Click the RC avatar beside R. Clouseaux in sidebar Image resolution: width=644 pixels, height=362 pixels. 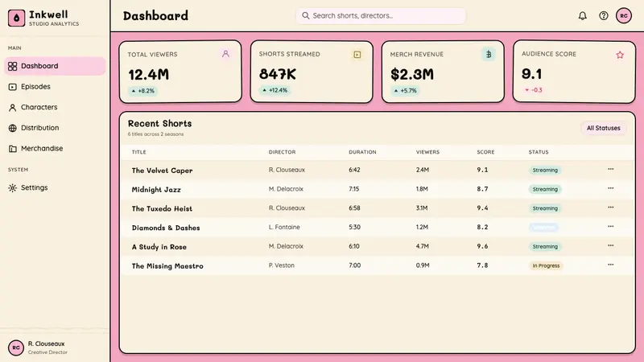16,348
